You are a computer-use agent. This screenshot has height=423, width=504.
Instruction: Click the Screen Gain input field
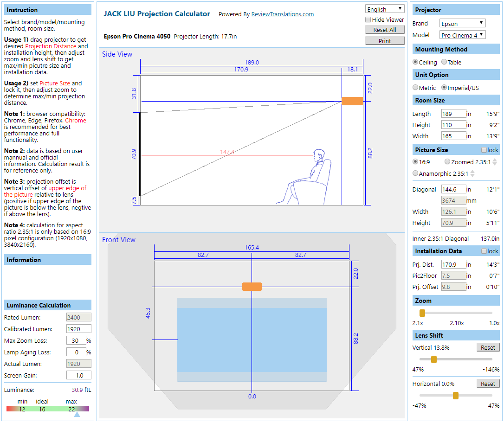[x=79, y=375]
